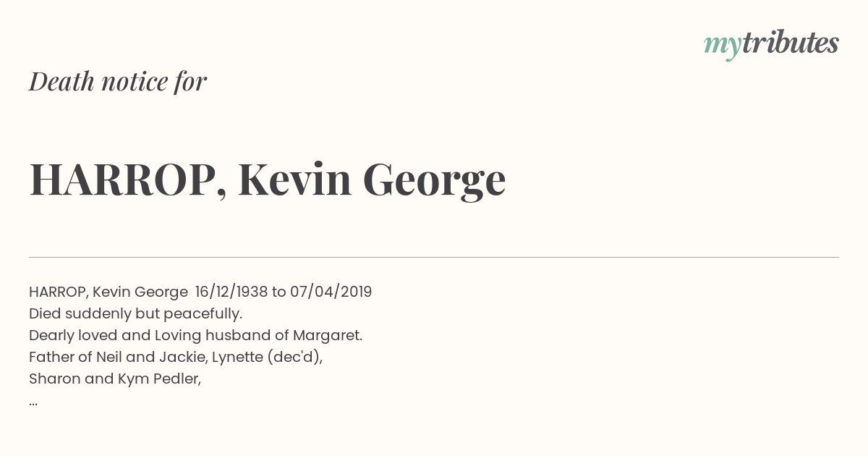868x456 pixels.
Task: Click the "Death notice for" italic heading
Action: coord(118,82)
